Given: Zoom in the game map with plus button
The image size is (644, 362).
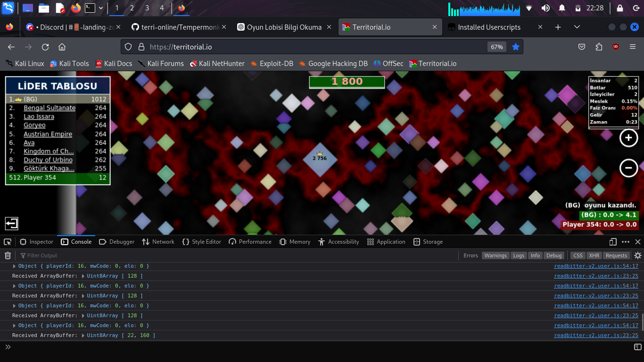Looking at the screenshot, I should tap(628, 138).
